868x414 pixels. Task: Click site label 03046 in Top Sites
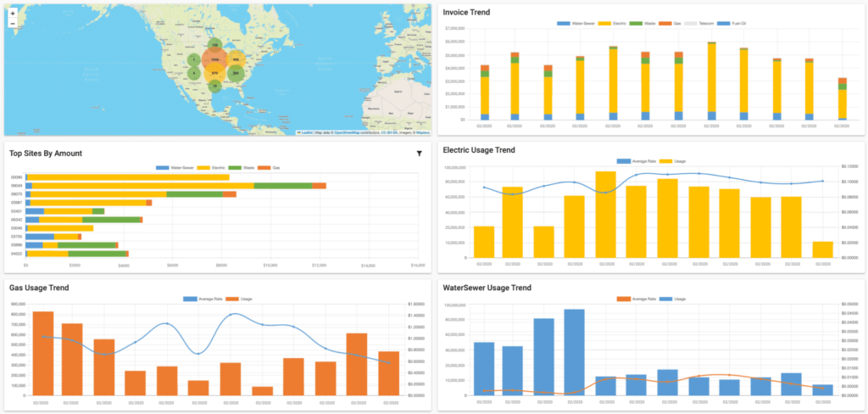click(15, 228)
